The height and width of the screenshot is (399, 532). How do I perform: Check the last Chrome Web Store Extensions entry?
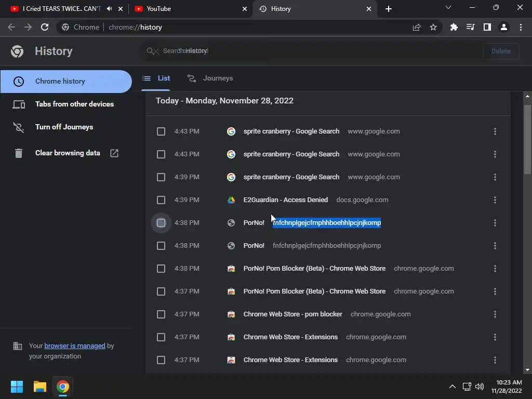[161, 360]
